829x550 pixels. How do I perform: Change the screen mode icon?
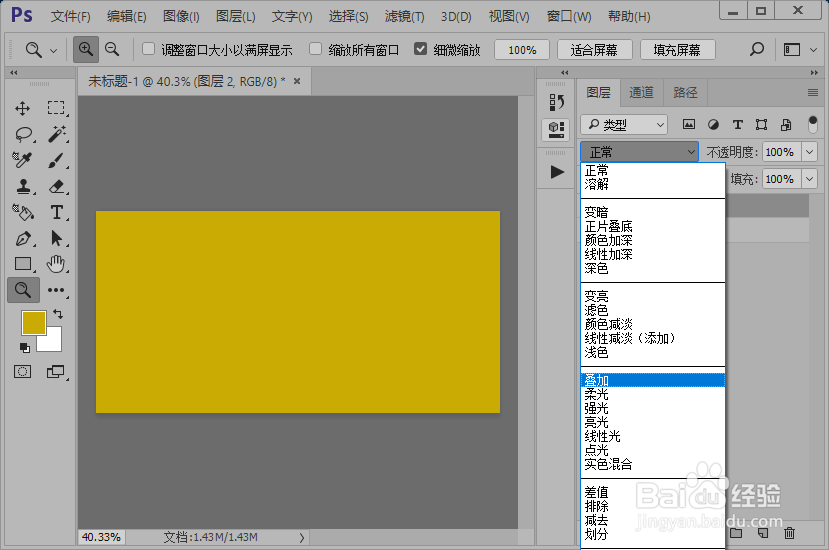tap(56, 372)
